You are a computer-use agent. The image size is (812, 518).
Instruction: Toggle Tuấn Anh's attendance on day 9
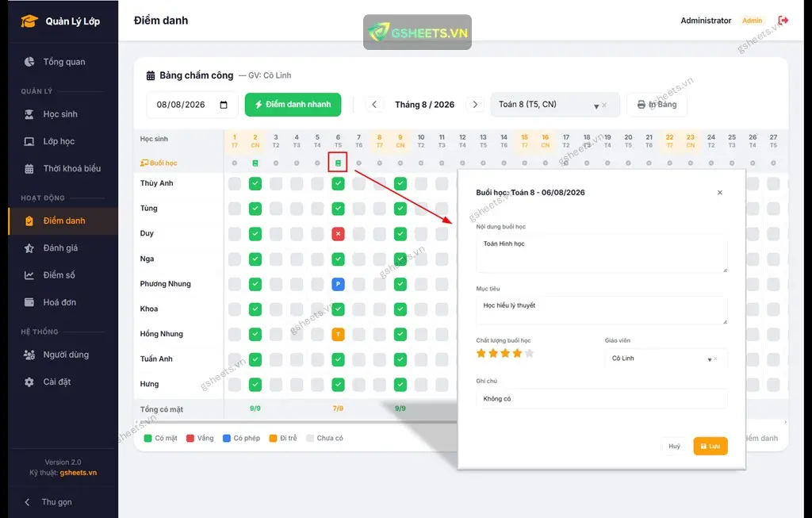pyautogui.click(x=400, y=359)
